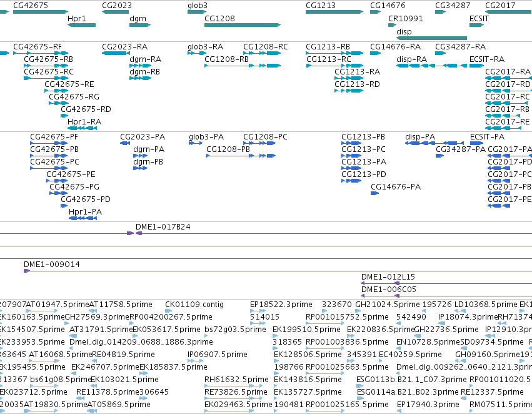Select protein CG42675-PF

pyautogui.click(x=49, y=143)
